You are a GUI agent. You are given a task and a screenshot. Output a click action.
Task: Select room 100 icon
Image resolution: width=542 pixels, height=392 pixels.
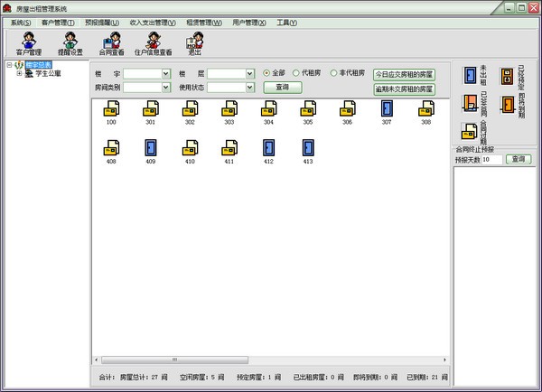point(112,109)
